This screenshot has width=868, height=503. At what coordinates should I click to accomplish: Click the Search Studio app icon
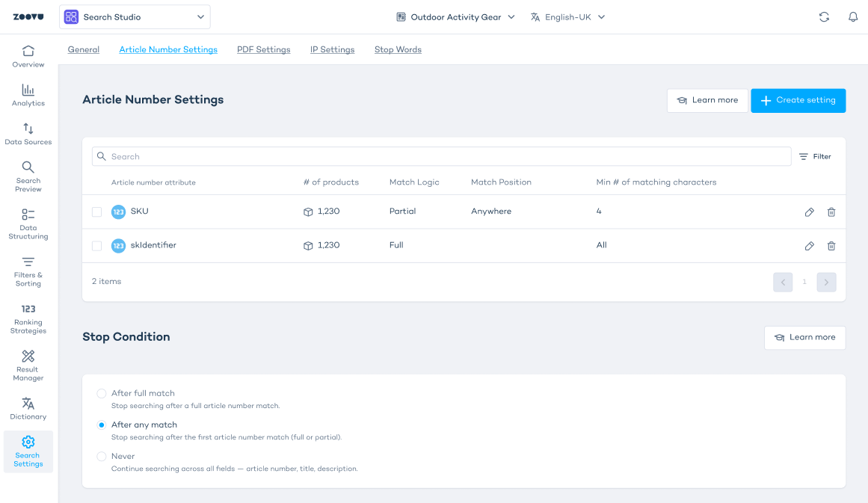click(72, 17)
